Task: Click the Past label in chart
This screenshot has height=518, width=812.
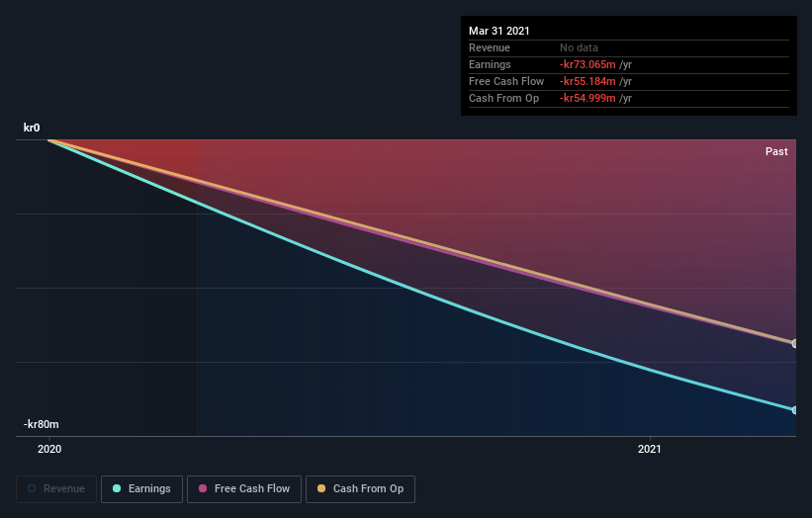Action: tap(776, 151)
